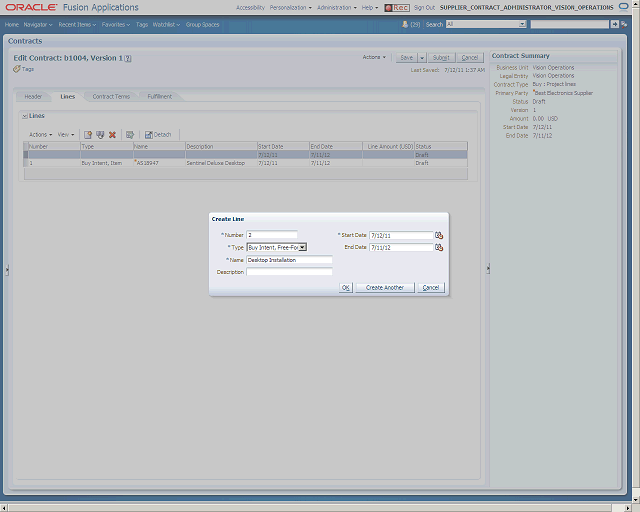Click the Create Another button

coord(385,288)
